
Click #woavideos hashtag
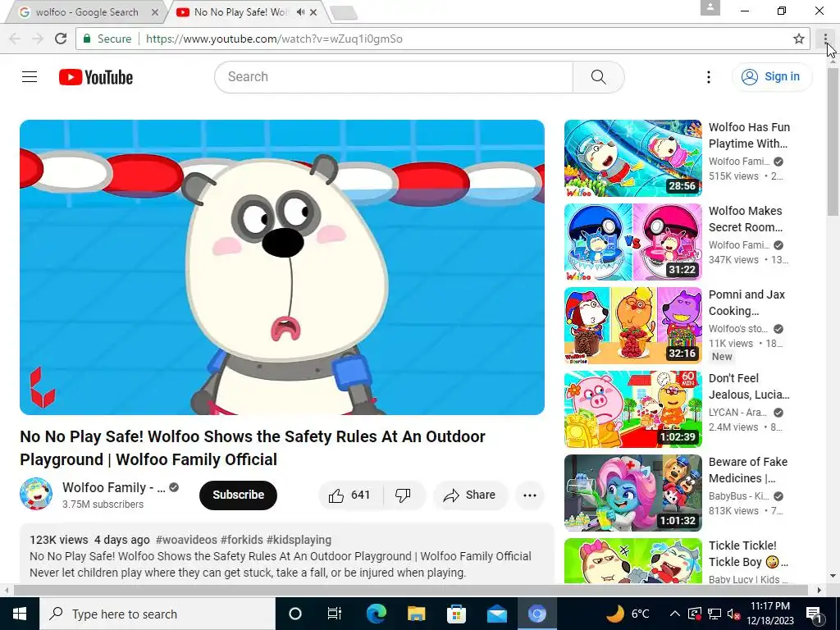pyautogui.click(x=186, y=540)
